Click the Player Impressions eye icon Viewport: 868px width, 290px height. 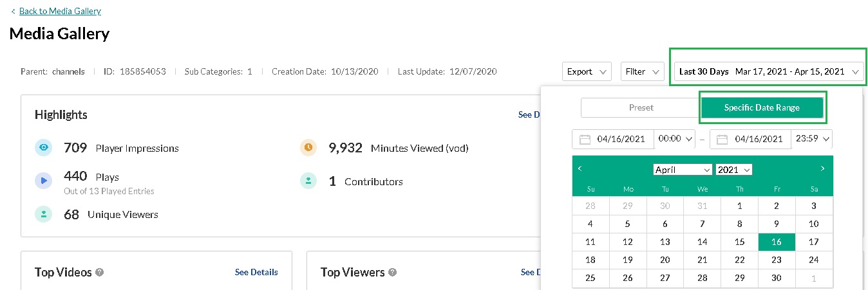click(43, 148)
